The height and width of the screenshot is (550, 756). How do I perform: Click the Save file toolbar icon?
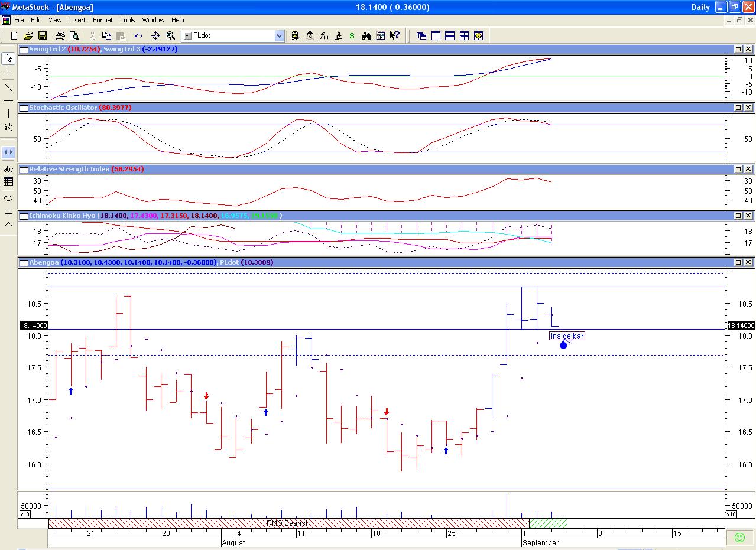click(42, 36)
